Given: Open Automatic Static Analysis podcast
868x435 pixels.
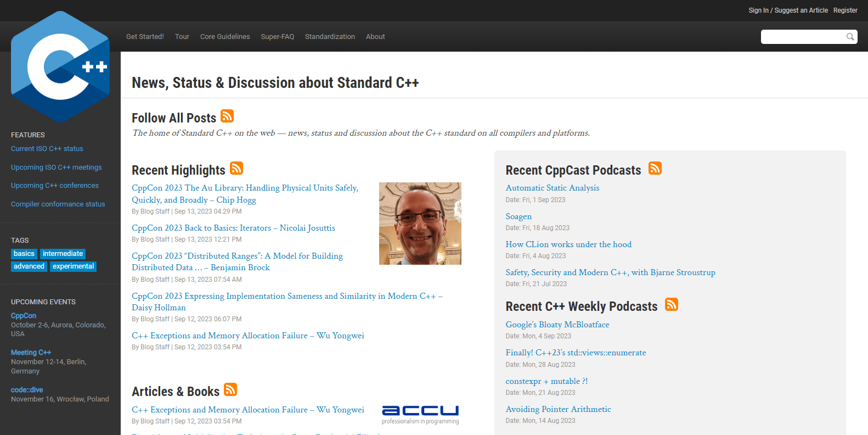Looking at the screenshot, I should 553,188.
